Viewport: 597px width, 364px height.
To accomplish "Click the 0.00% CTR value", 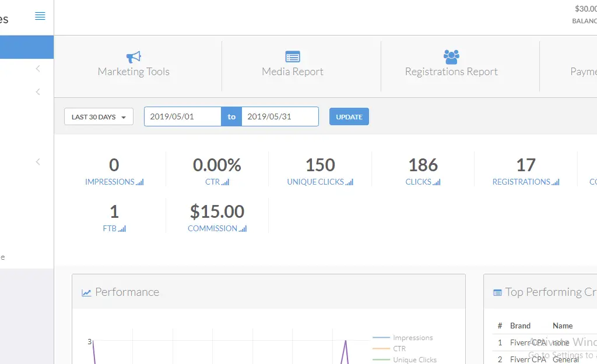I will coord(217,165).
